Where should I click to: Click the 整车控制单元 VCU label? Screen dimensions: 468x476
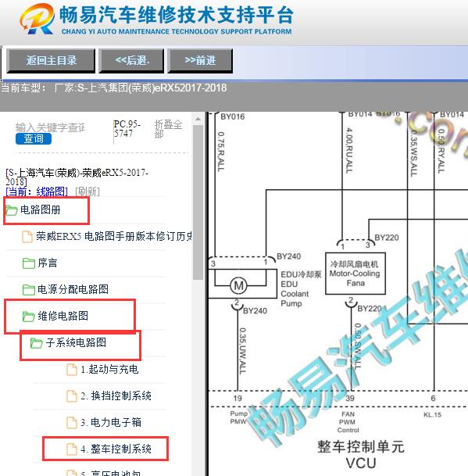[361, 455]
